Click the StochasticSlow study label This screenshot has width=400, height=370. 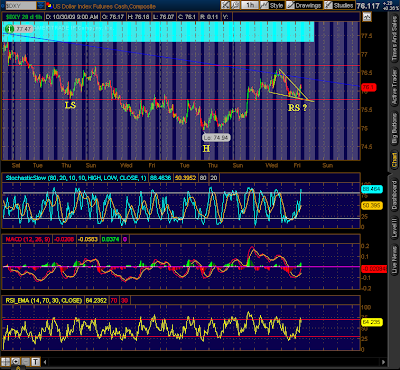click(76, 178)
